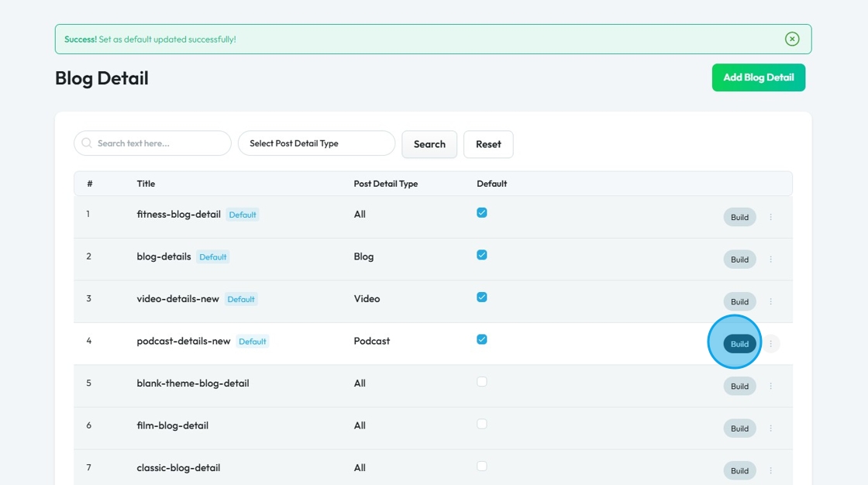Viewport: 868px width, 485px height.
Task: Uncheck default checkbox for fitness-blog-detail
Action: [x=482, y=213]
